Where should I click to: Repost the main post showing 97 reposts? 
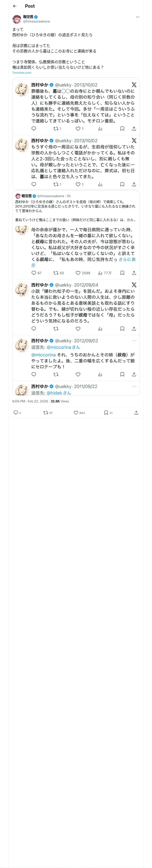[x=45, y=412]
